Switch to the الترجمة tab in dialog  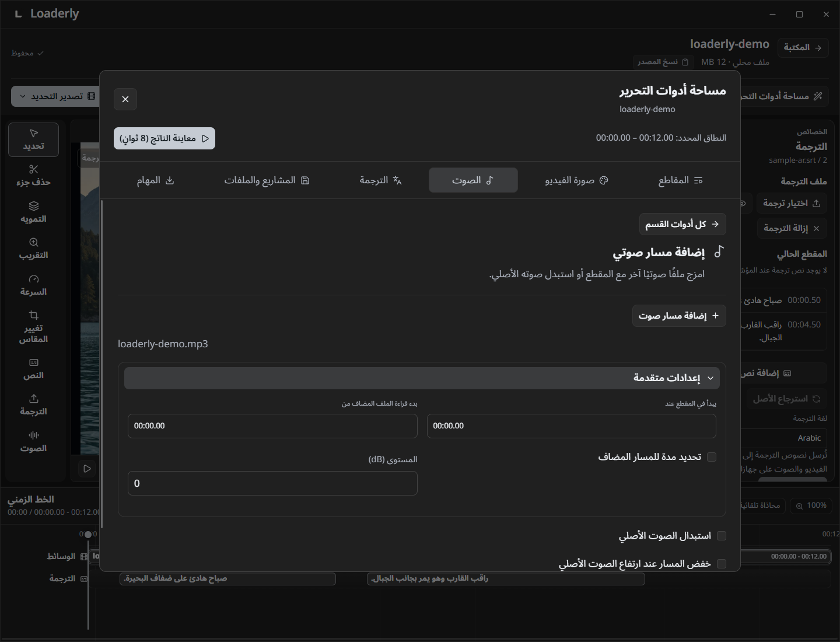click(381, 180)
